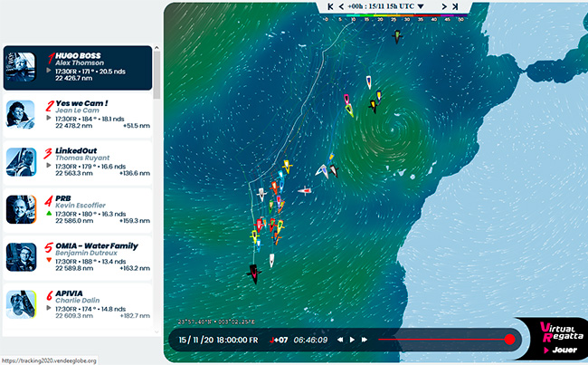Click the tracking2020.vendeeglobe.org status URL

coord(49,360)
